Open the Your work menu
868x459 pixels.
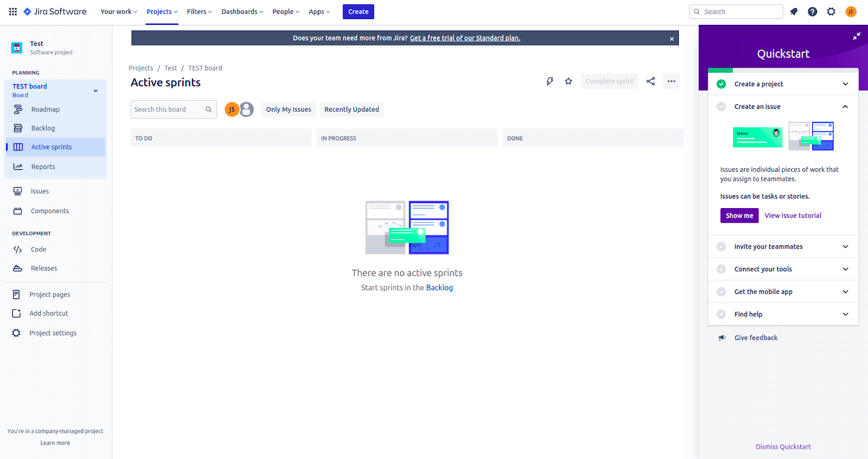[x=119, y=12]
